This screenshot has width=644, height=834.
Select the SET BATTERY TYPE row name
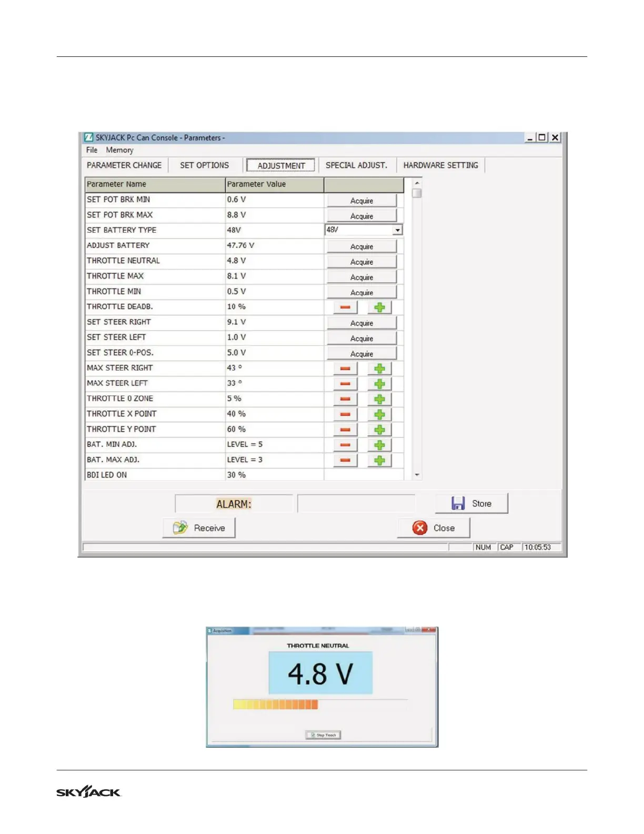tap(122, 230)
